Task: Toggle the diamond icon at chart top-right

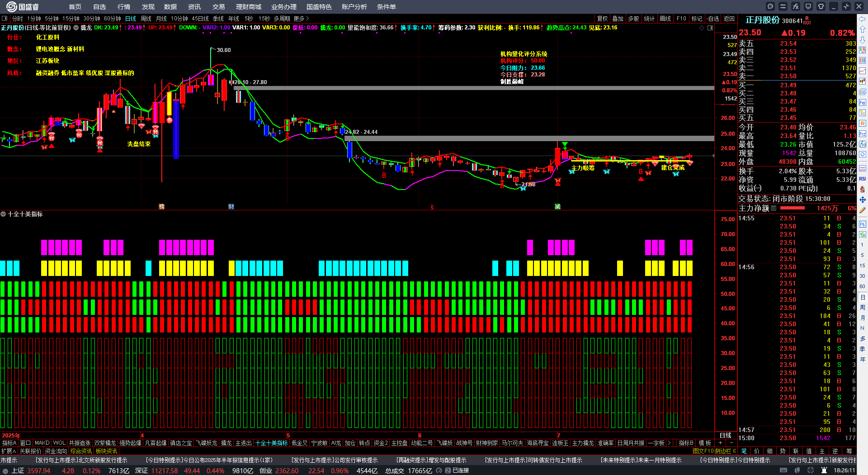Action: coord(702,28)
